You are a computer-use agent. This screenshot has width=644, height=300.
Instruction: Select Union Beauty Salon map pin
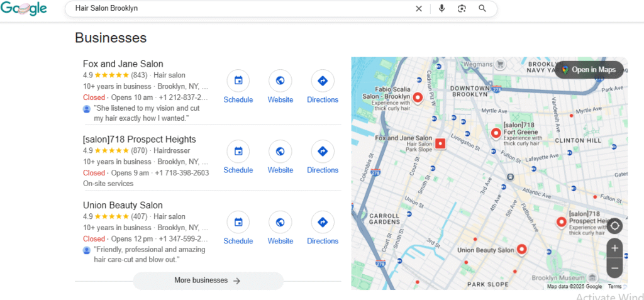coord(521,250)
